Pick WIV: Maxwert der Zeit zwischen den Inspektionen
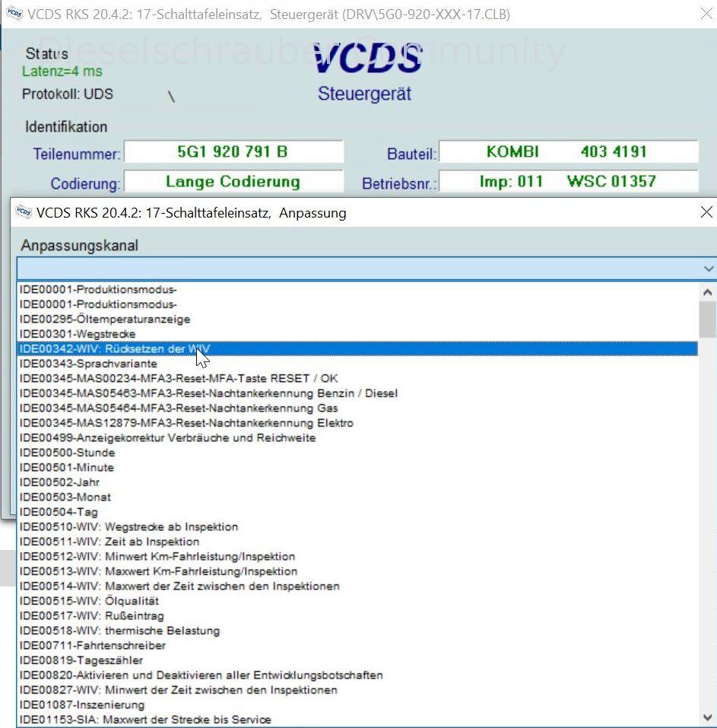Image resolution: width=717 pixels, height=728 pixels. tap(357, 587)
